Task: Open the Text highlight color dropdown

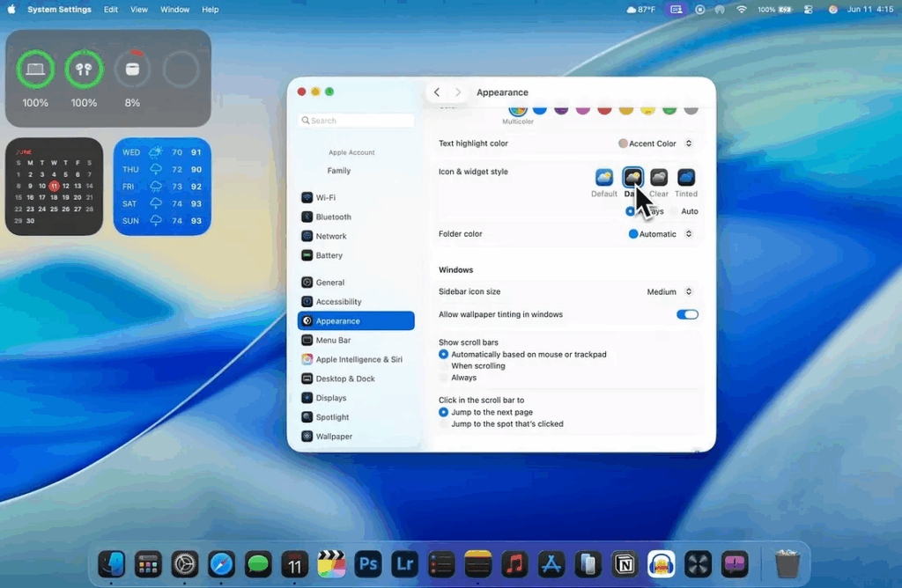Action: (655, 143)
